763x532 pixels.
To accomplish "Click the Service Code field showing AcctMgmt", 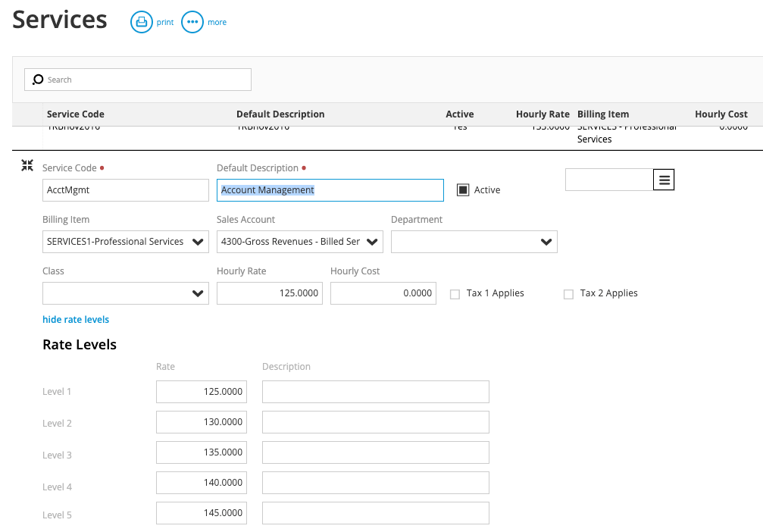I will pyautogui.click(x=125, y=189).
